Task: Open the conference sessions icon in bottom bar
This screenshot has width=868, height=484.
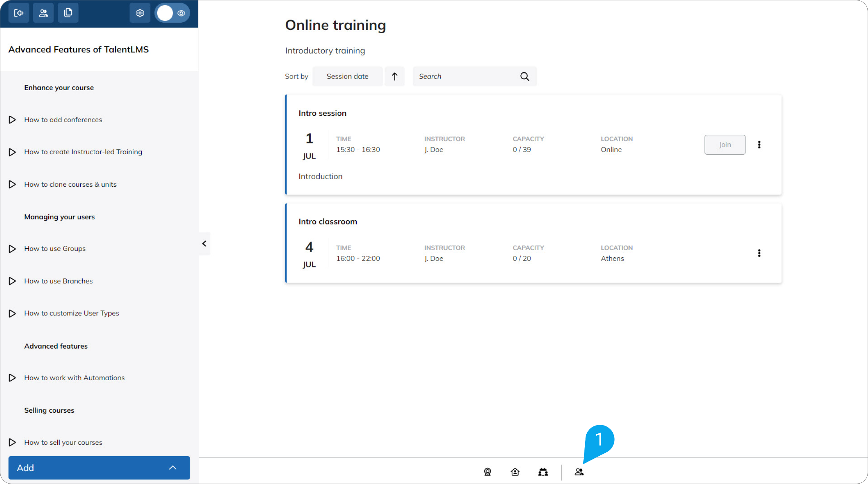Action: pyautogui.click(x=543, y=472)
